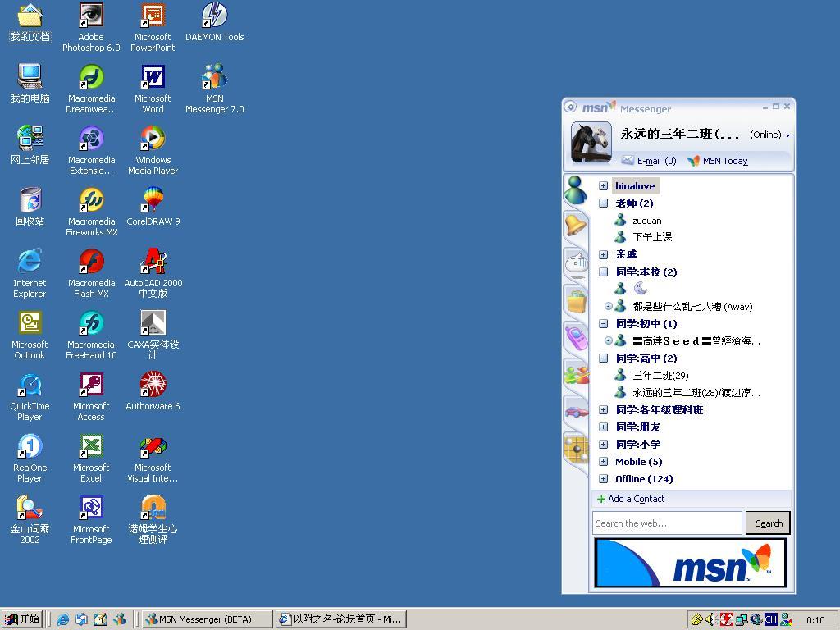Select contact 三年二班(29)
The image size is (840, 630).
(x=651, y=376)
